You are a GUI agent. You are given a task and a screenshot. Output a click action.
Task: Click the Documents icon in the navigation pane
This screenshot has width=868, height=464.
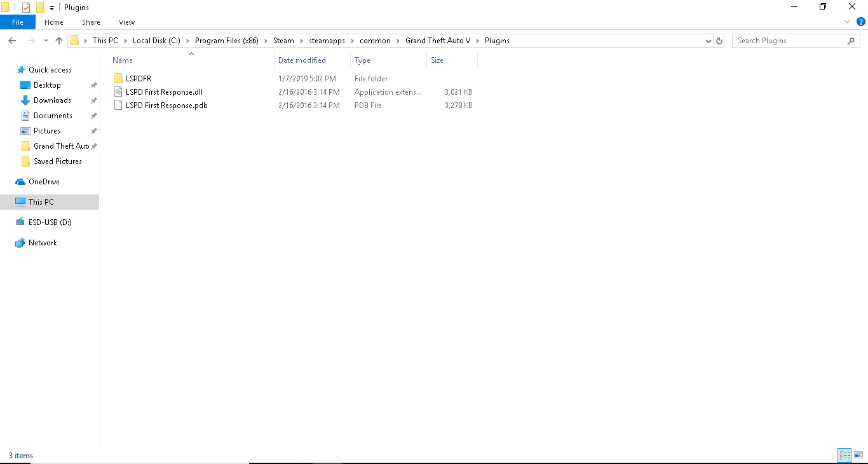(x=25, y=116)
